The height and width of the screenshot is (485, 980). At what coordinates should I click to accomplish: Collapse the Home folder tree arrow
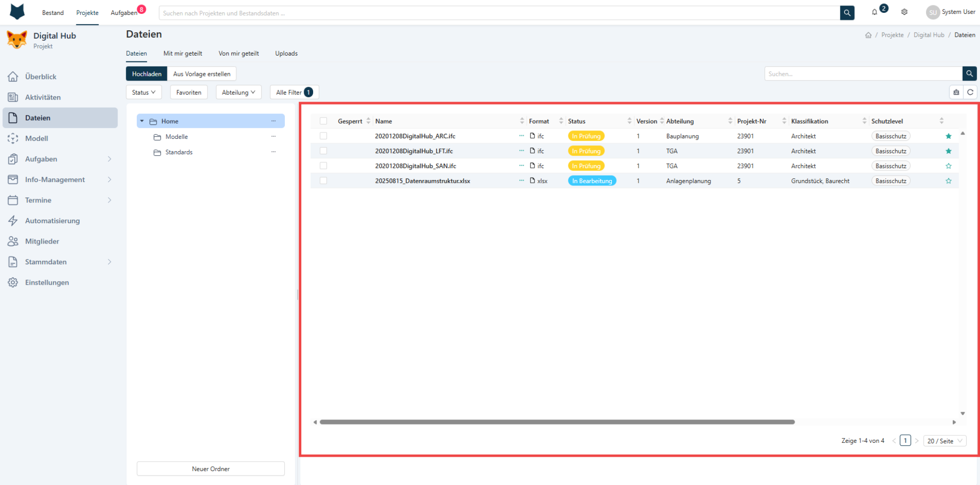[142, 121]
